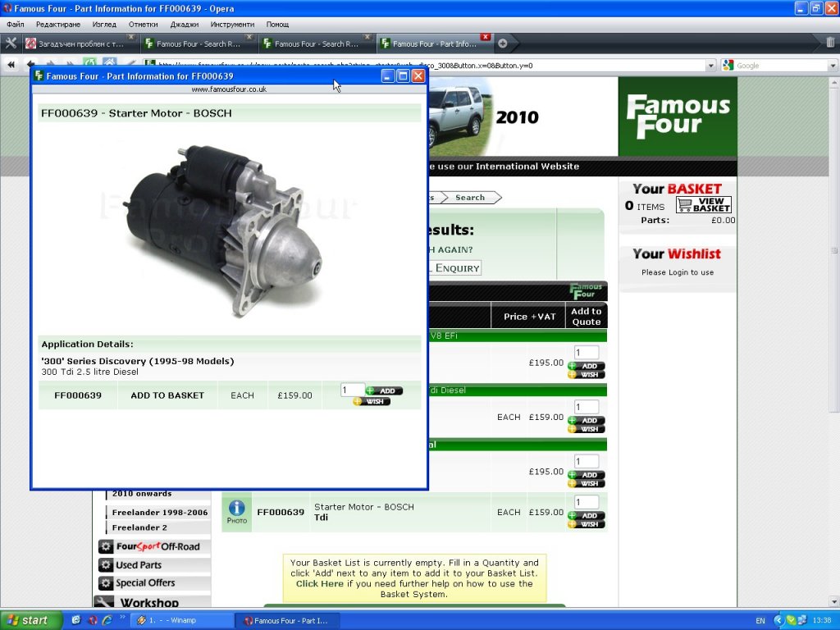Open the Отметки menu

pos(143,24)
